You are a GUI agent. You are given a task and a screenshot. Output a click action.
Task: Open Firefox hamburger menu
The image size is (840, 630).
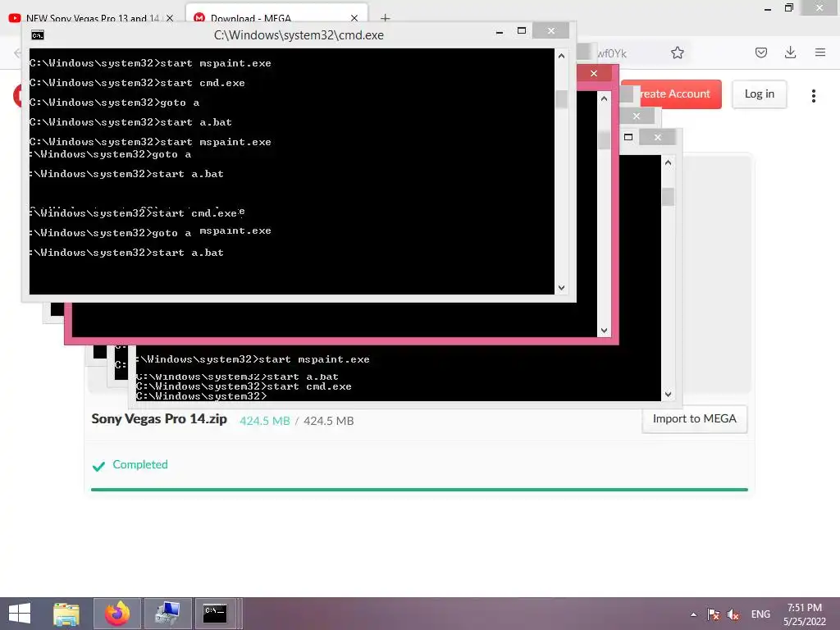[820, 52]
